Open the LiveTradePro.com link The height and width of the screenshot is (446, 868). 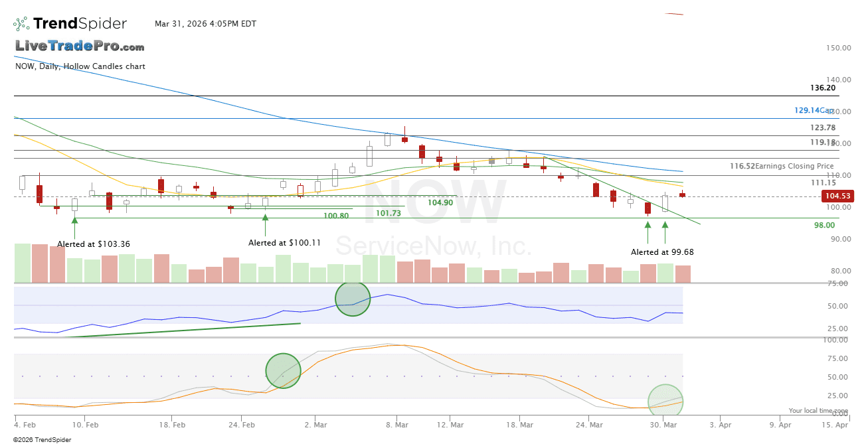(80, 46)
